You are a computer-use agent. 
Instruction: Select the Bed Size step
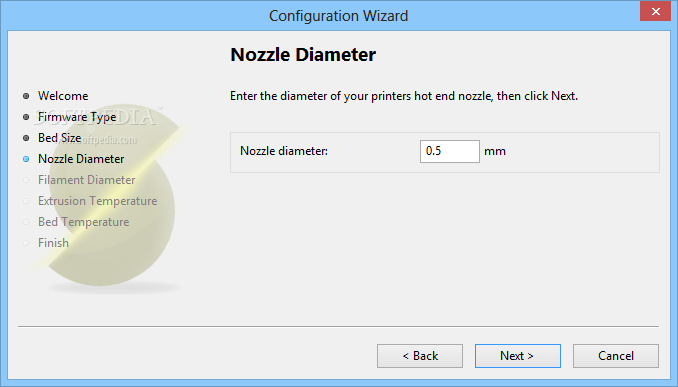[x=60, y=138]
